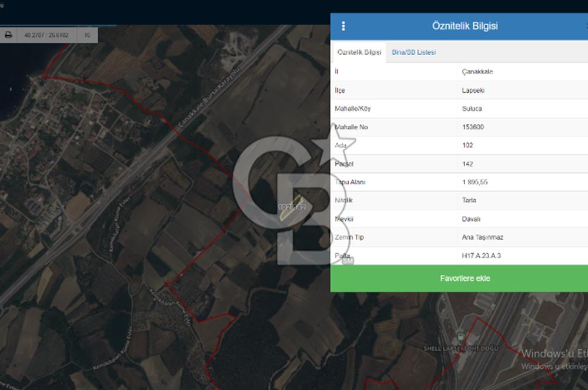Switch to the Bina/BB Listesi tab
588x390 pixels.
414,52
